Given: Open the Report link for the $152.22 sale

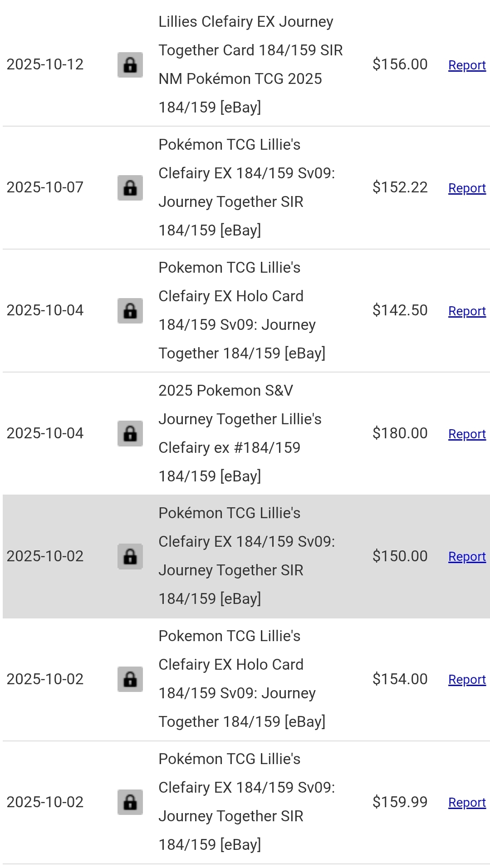Looking at the screenshot, I should pos(467,188).
